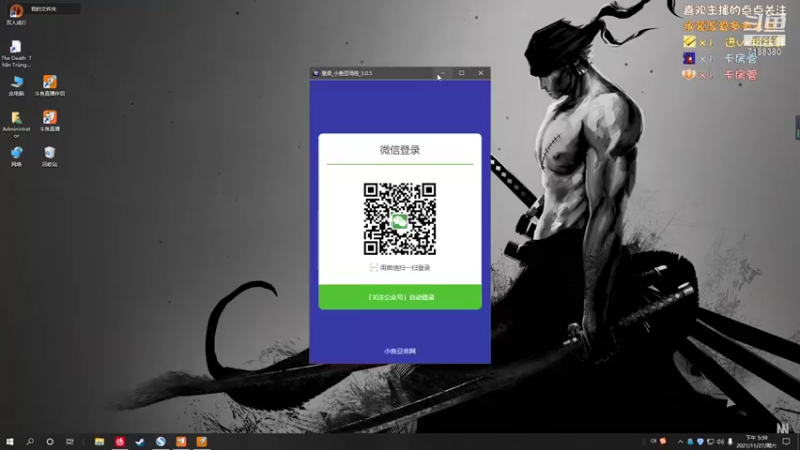Screen dimensions: 800x450
Task: Open the 双人成行 game shortcut on desktop
Action: click(x=16, y=14)
